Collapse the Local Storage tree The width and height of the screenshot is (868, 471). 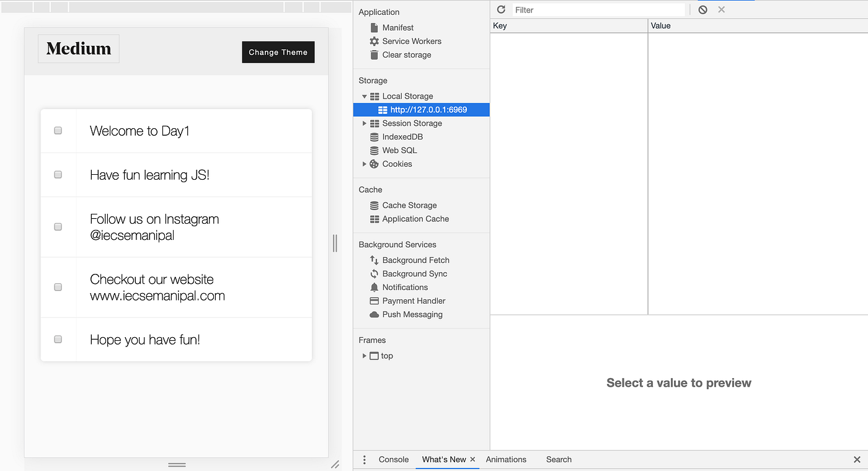[365, 97]
